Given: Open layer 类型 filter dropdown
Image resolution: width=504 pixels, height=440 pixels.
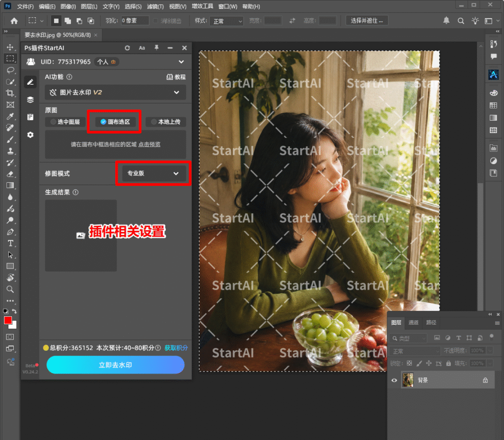Looking at the screenshot, I should [408, 338].
